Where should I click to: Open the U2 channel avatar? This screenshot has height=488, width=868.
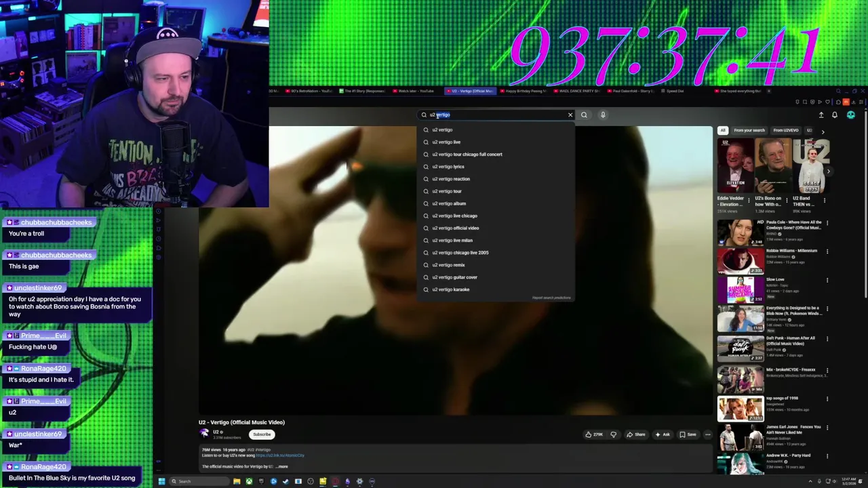pos(204,433)
